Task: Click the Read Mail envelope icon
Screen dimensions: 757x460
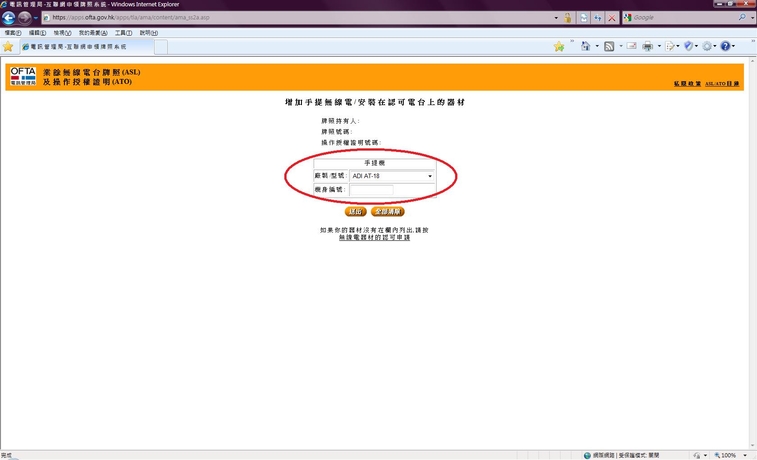Action: click(632, 46)
